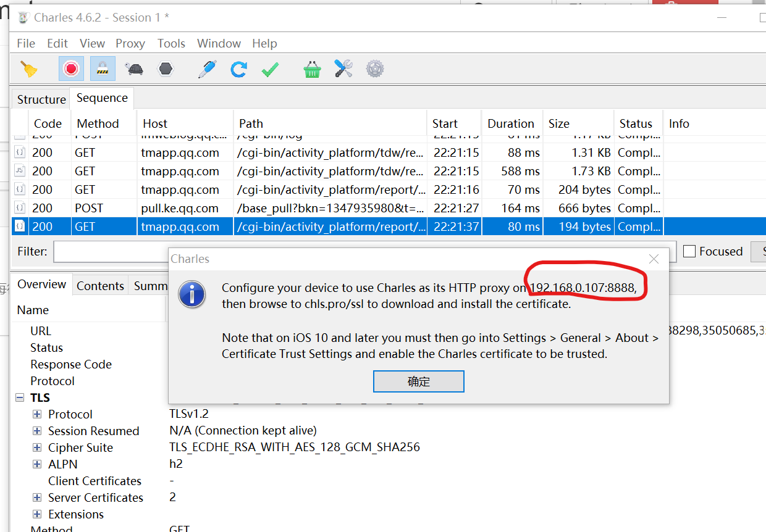The image size is (766, 532).
Task: Expand the Extensions node
Action: 37,514
